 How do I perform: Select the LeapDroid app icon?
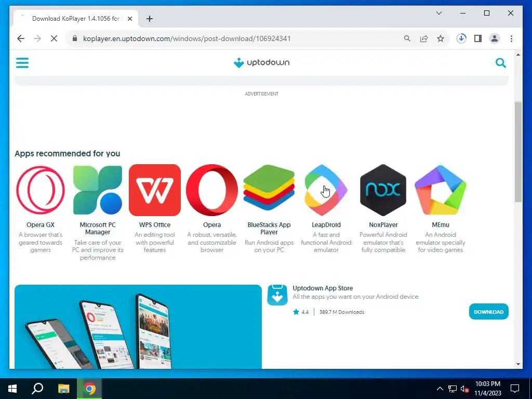click(x=326, y=190)
